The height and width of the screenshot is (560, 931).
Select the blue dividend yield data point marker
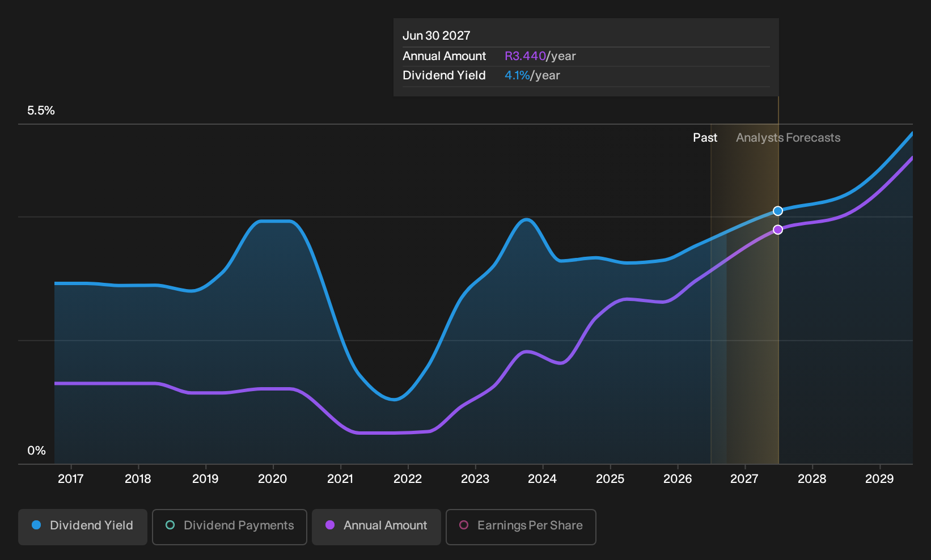(778, 211)
